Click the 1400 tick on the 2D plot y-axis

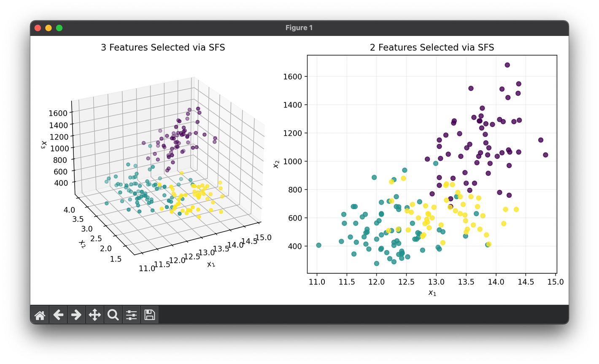[293, 105]
